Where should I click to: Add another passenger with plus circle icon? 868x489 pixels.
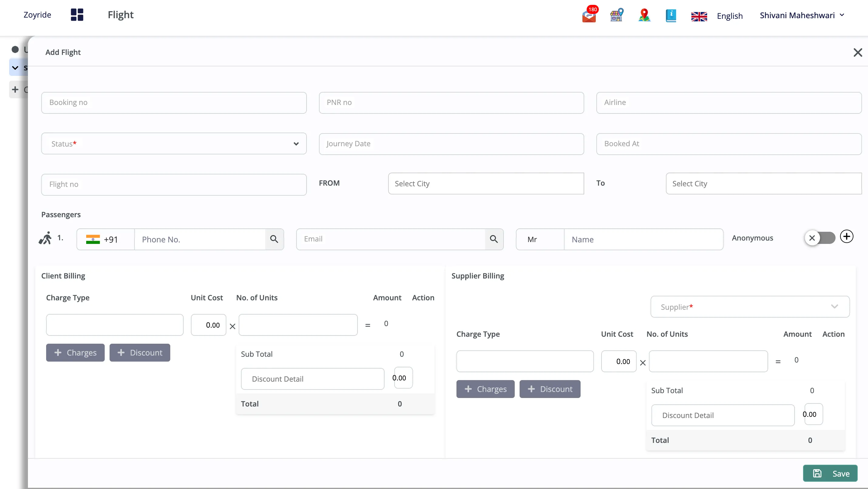846,236
